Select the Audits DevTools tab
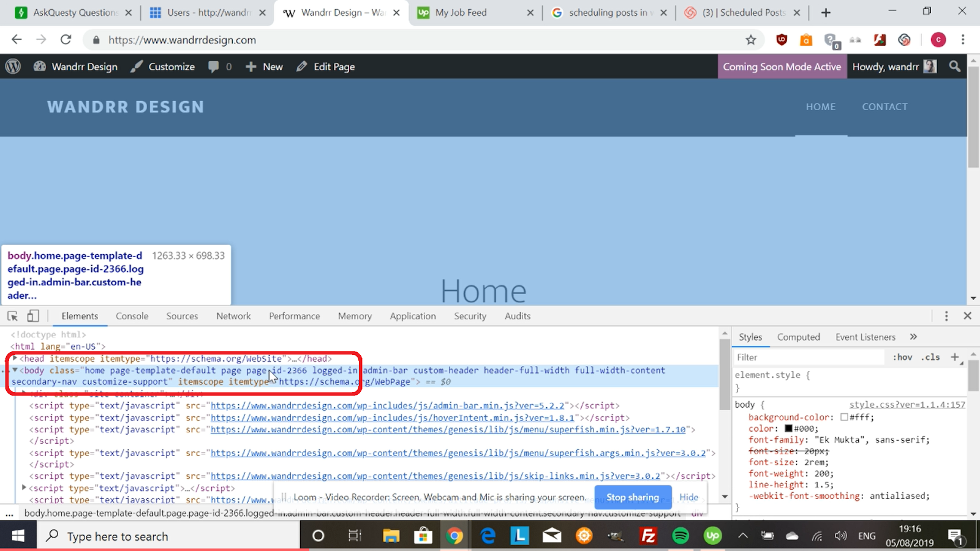The height and width of the screenshot is (551, 980). (x=518, y=316)
